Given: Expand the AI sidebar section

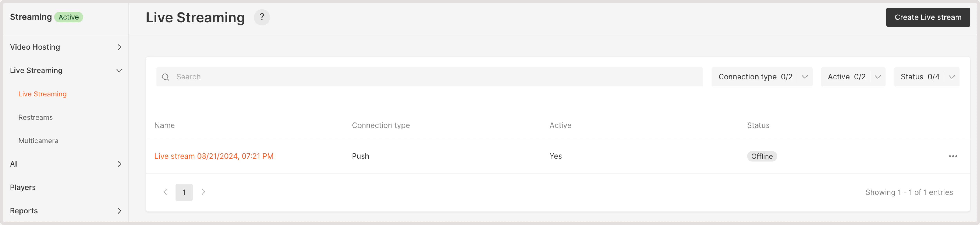Looking at the screenshot, I should click(119, 164).
